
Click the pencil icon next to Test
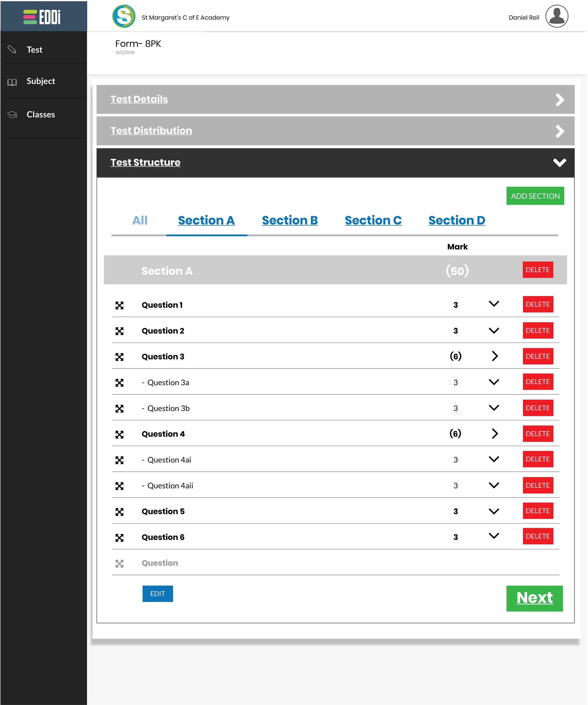(x=12, y=49)
